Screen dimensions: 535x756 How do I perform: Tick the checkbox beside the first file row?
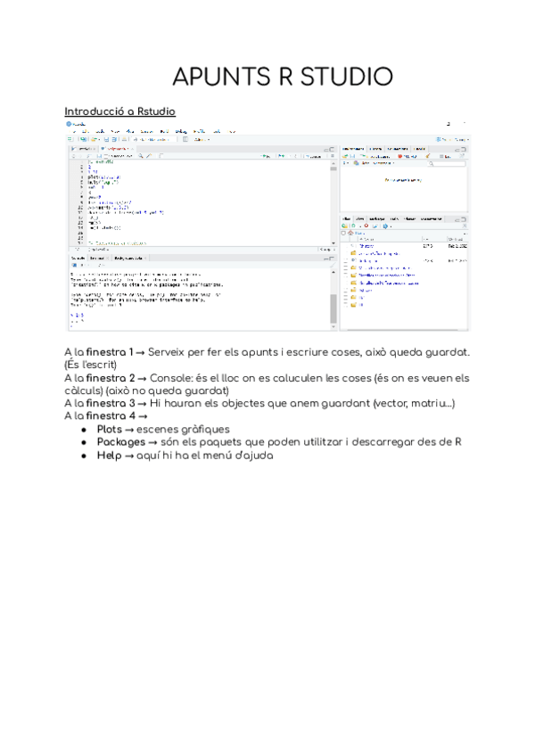pyautogui.click(x=346, y=245)
